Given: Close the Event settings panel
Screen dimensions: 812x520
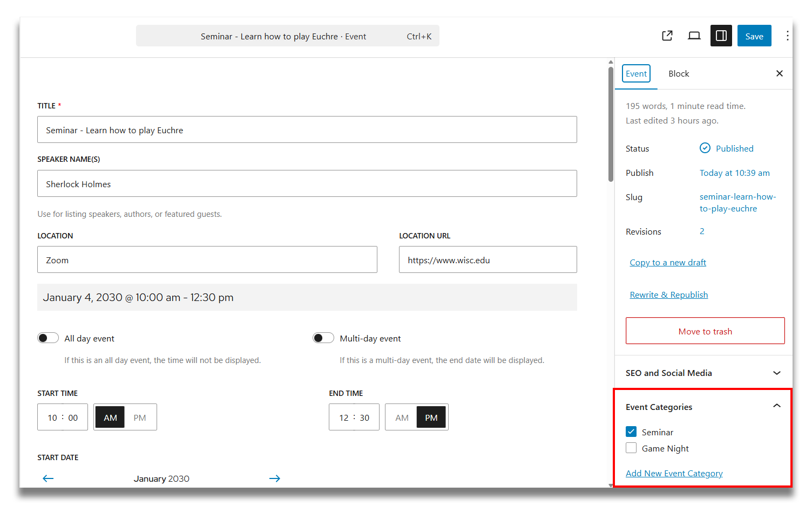Looking at the screenshot, I should [780, 73].
